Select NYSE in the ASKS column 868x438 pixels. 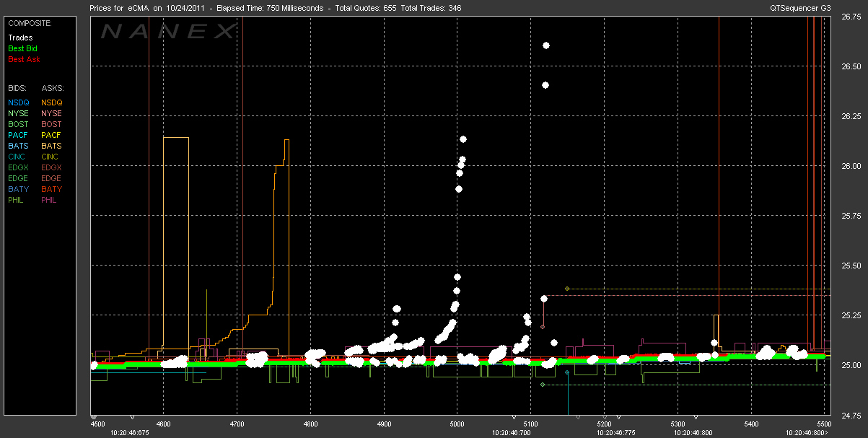pos(52,113)
